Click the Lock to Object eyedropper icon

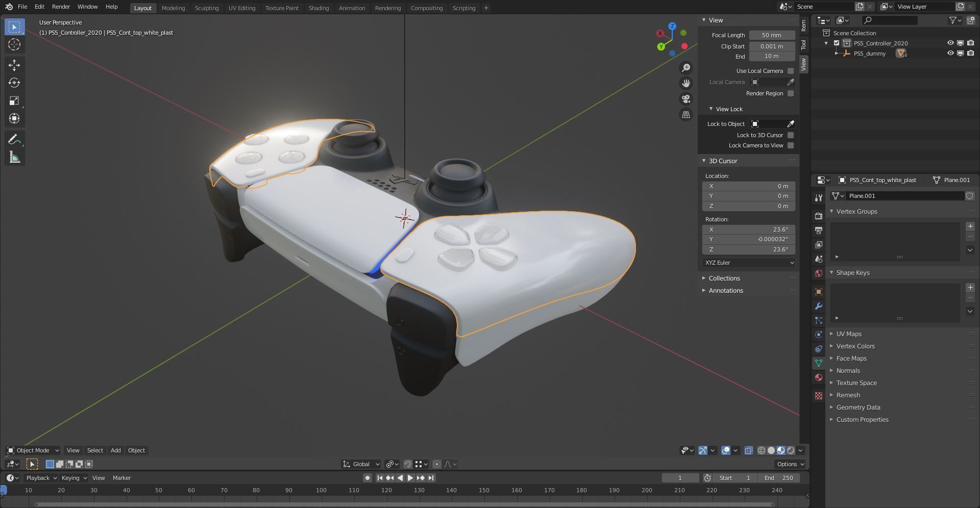tap(791, 124)
